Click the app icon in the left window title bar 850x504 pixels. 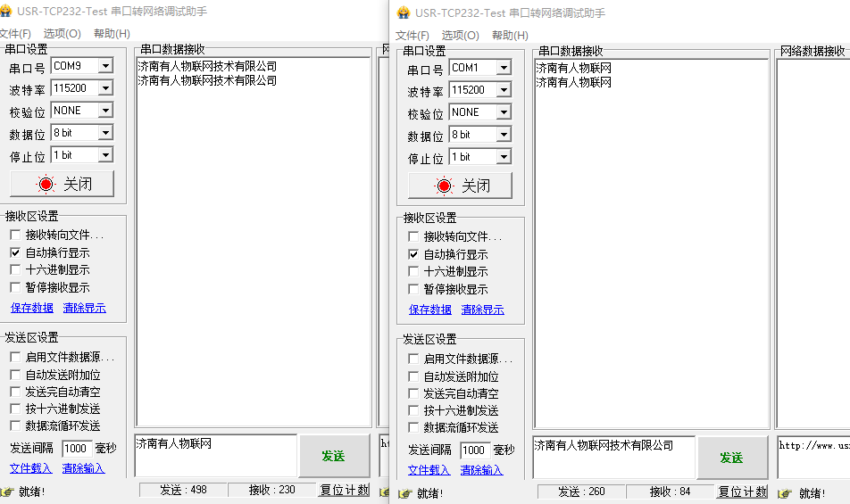tap(5, 12)
